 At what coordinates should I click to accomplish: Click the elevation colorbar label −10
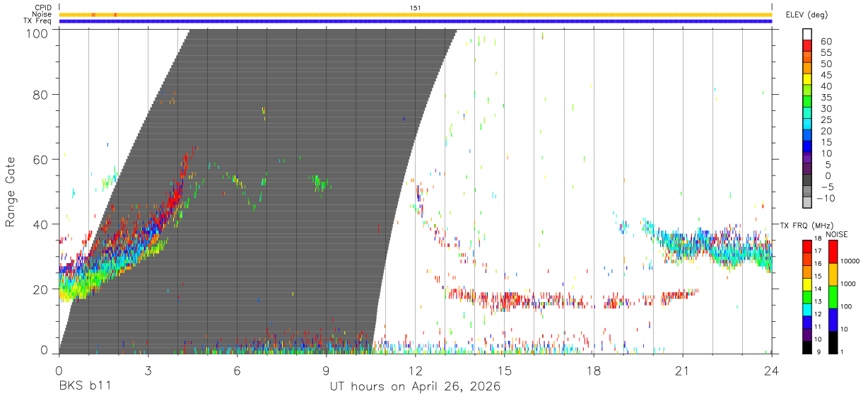pyautogui.click(x=826, y=198)
